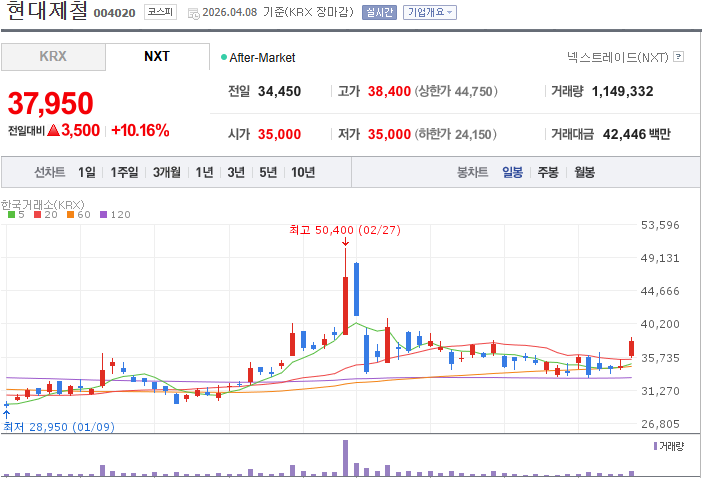The height and width of the screenshot is (478, 702).
Task: Select the NXT tab
Action: click(x=157, y=57)
